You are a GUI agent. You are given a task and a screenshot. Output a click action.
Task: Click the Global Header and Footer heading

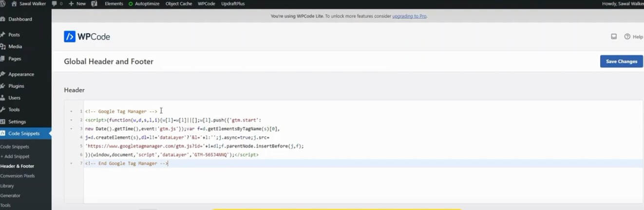pyautogui.click(x=109, y=62)
